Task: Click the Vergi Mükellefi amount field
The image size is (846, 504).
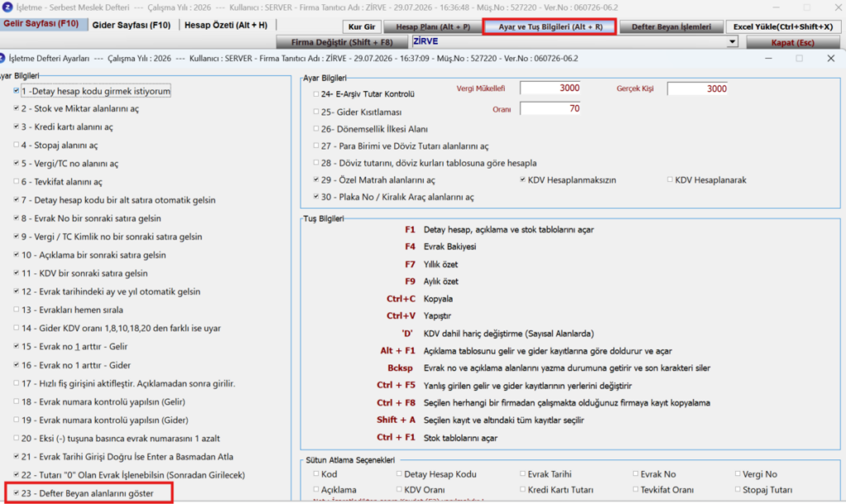Action: 550,88
